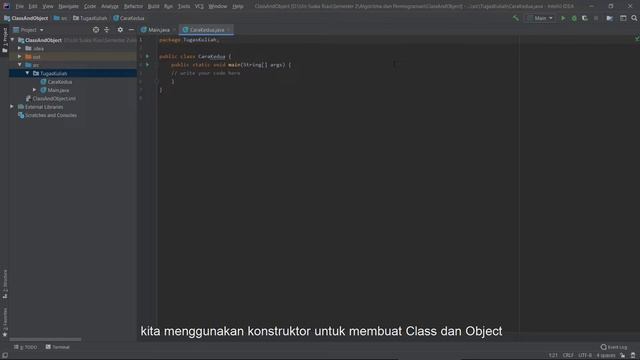Open the Project view selector dropdown
This screenshot has width=640, height=360.
point(29,30)
